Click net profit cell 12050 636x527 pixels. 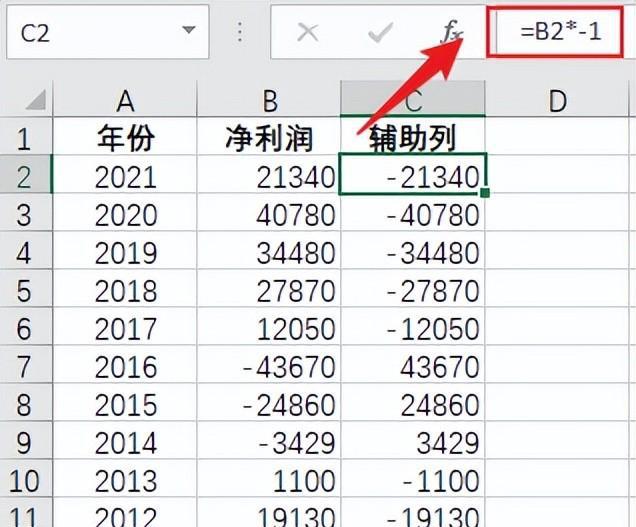(269, 326)
